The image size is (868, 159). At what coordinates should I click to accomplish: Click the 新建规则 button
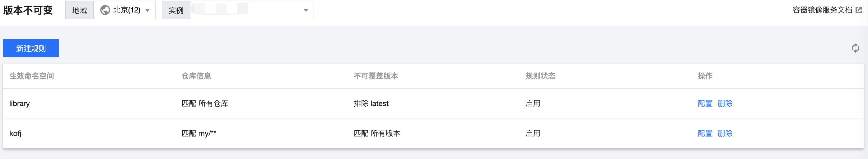coord(31,48)
